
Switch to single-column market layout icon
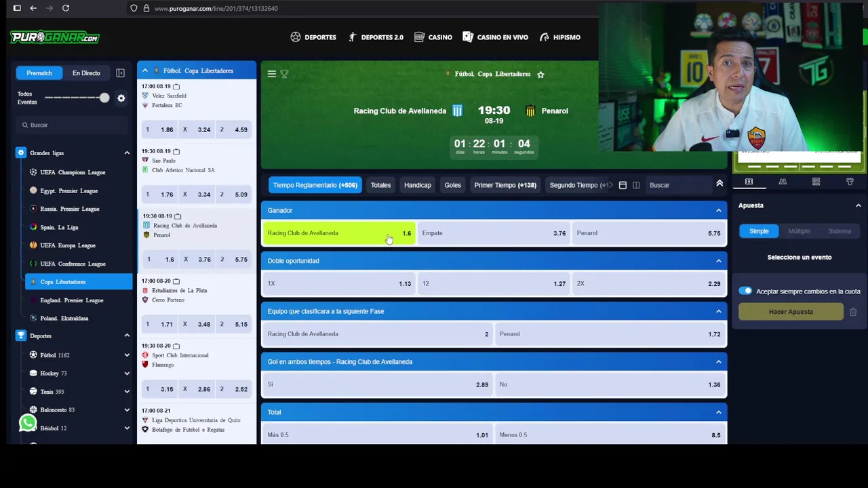tap(623, 185)
